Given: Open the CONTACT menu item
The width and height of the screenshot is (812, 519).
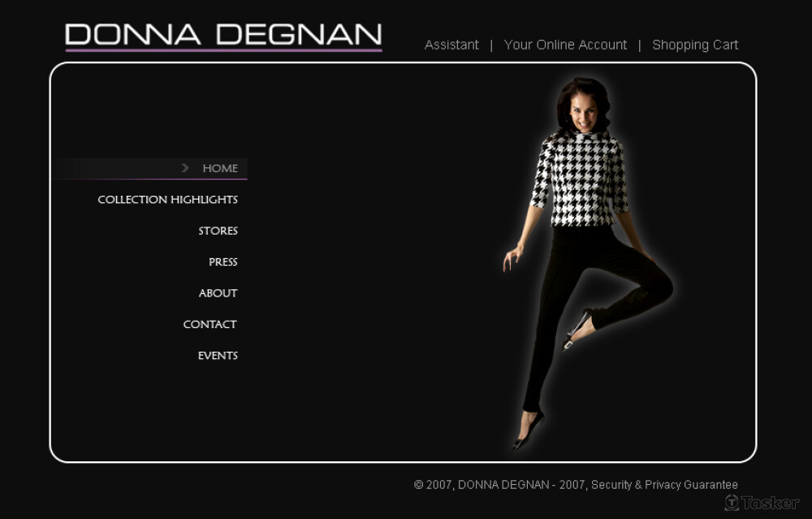Looking at the screenshot, I should 210,324.
